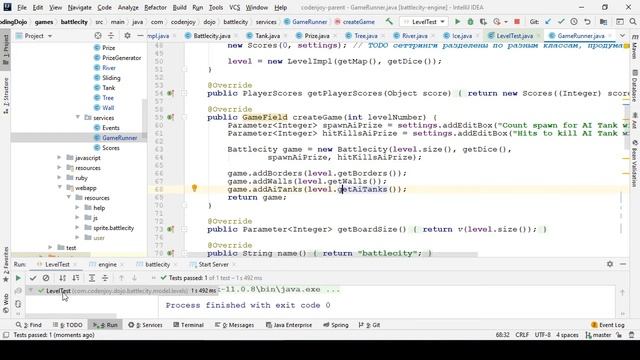Click the locate file target icon in Project panel
The image size is (640, 360).
point(98,36)
